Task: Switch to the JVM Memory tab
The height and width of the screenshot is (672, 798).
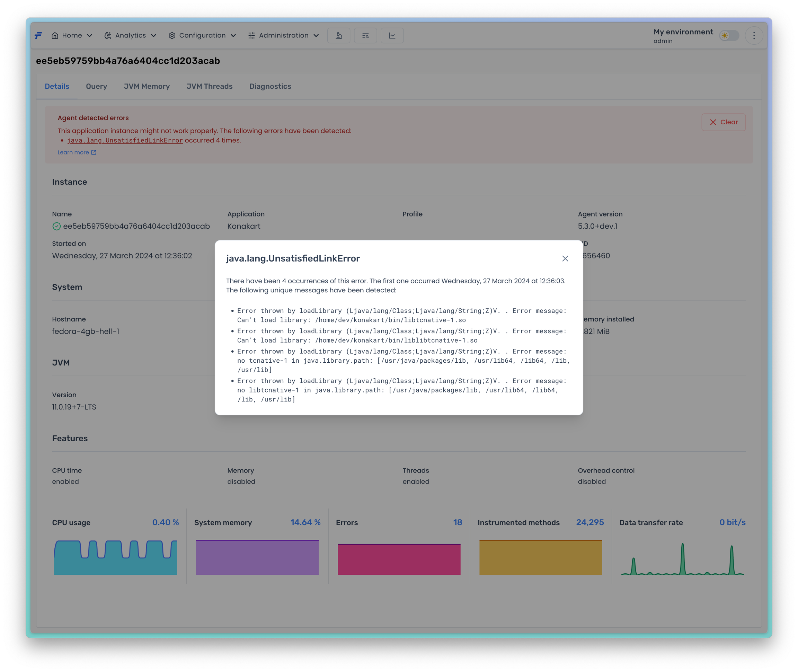Action: (147, 87)
